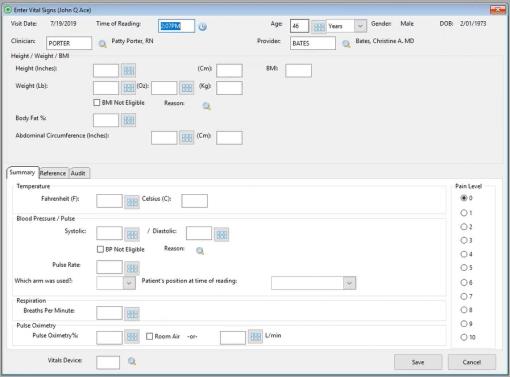
Task: Click the Clinician PORTER field
Action: (x=69, y=43)
